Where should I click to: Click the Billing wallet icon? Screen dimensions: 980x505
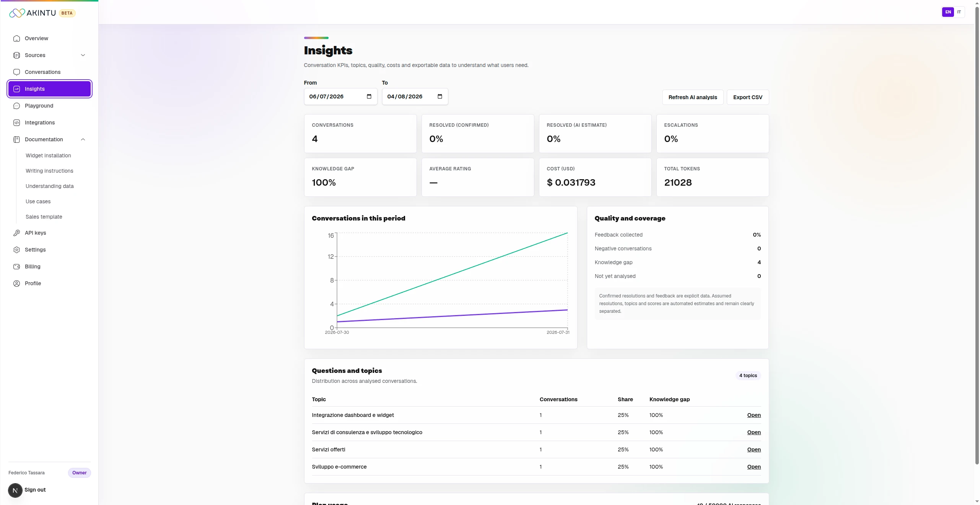16,266
